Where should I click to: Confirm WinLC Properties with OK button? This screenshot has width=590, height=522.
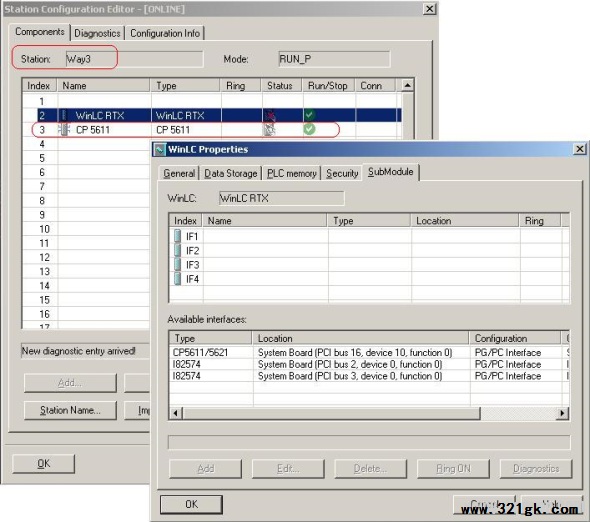pos(191,504)
